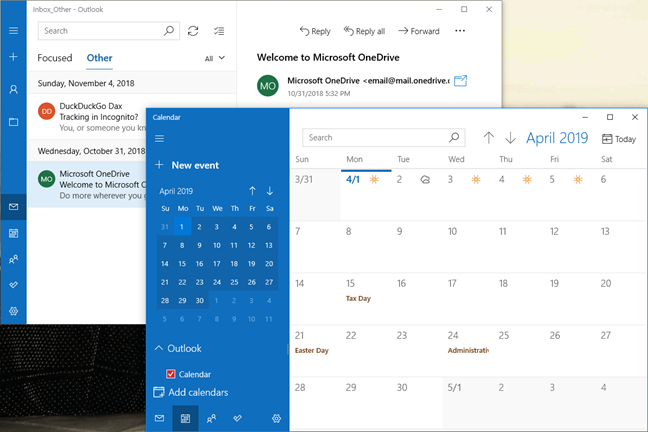This screenshot has width=648, height=432.
Task: Click the sunny weather icon on April 3
Action: (x=476, y=179)
